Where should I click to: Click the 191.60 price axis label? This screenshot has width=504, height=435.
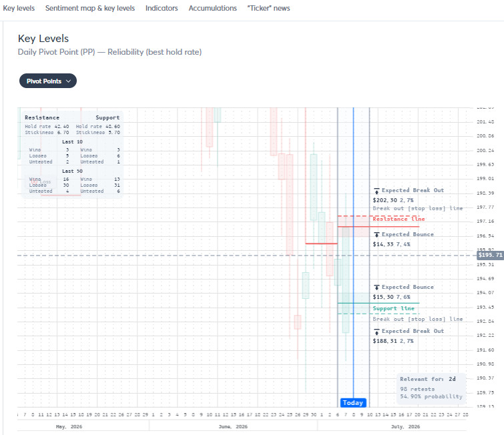485,350
